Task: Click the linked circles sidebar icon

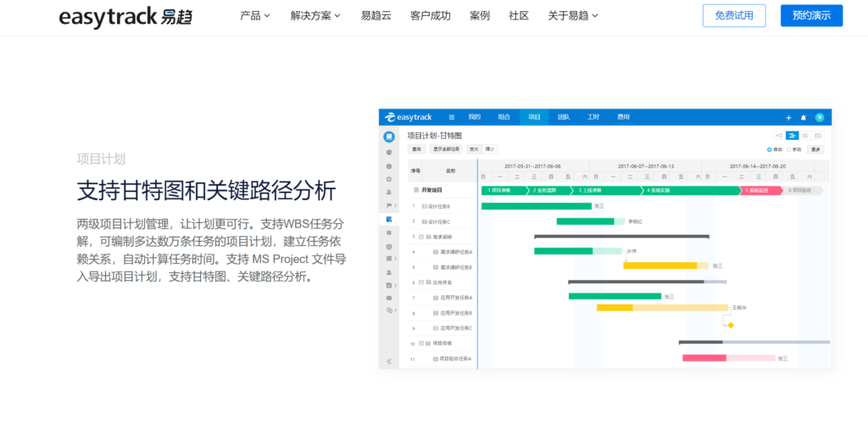Action: click(x=388, y=311)
